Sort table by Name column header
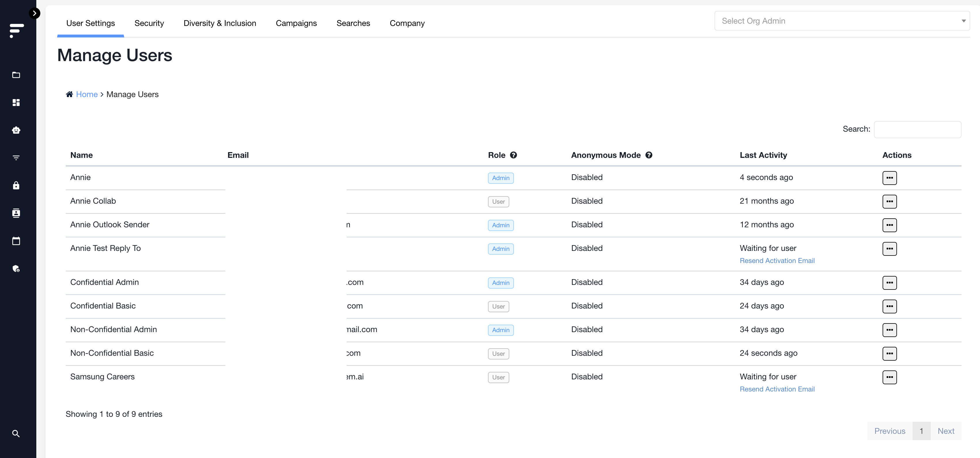980x458 pixels. [81, 155]
